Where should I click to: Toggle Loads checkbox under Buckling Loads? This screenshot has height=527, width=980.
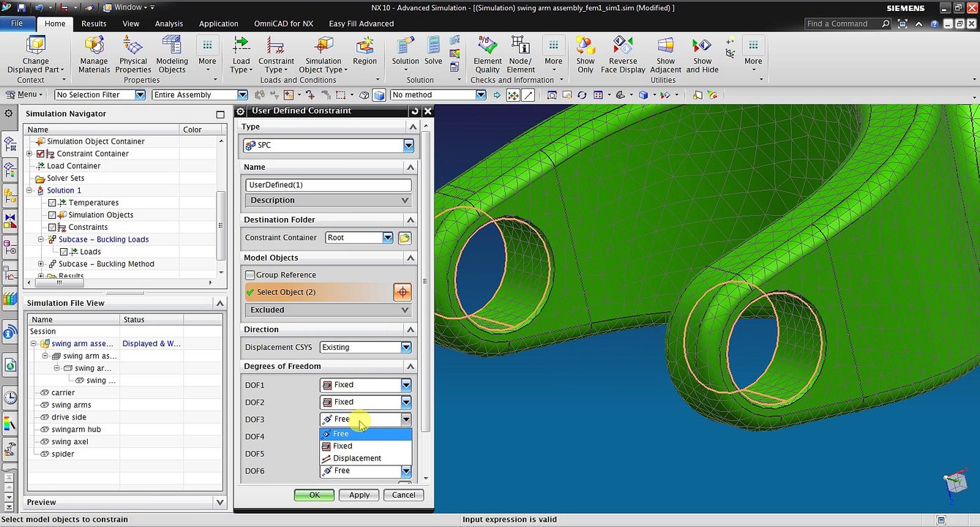64,252
